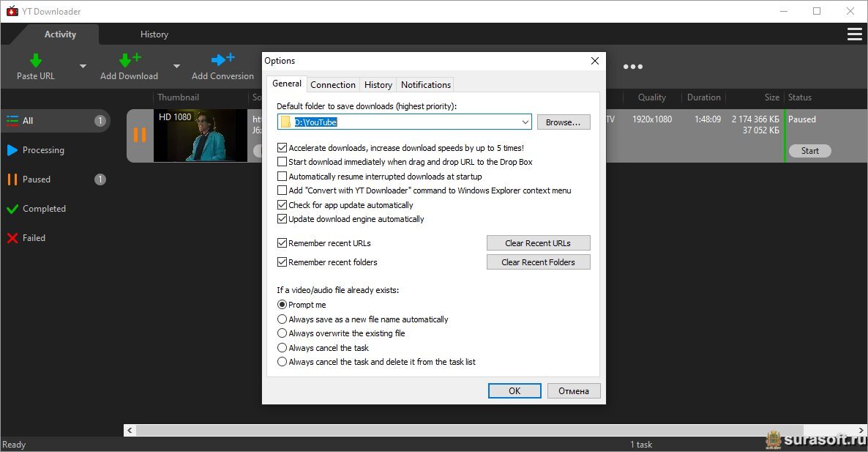
Task: Switch to the General tab in Options
Action: (287, 84)
